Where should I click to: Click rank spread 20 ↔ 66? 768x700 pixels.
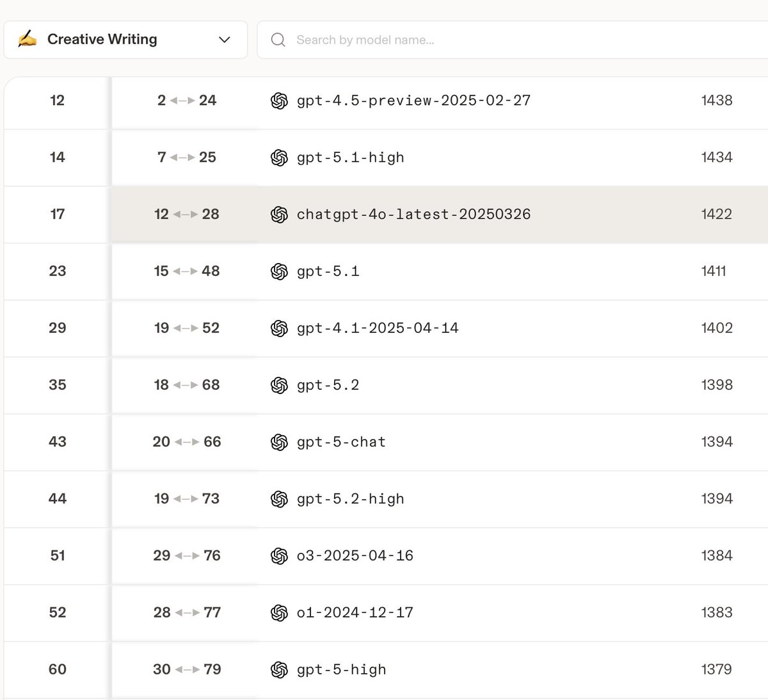pyautogui.click(x=187, y=442)
